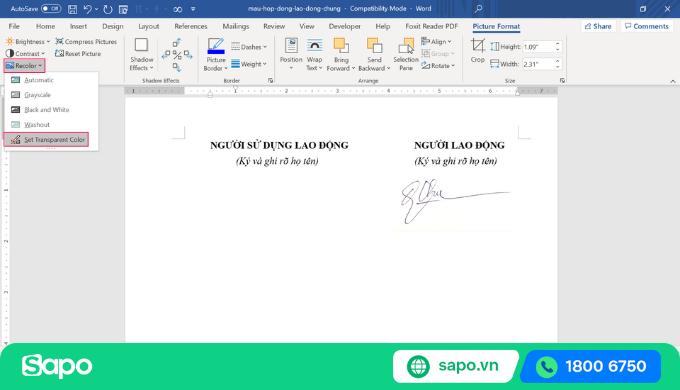Click the Share button
The image size is (680, 390).
click(x=598, y=26)
